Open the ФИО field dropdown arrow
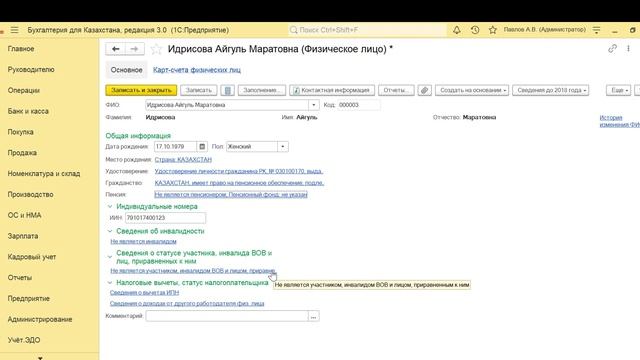Viewport: 640px width, 360px height. click(x=313, y=105)
